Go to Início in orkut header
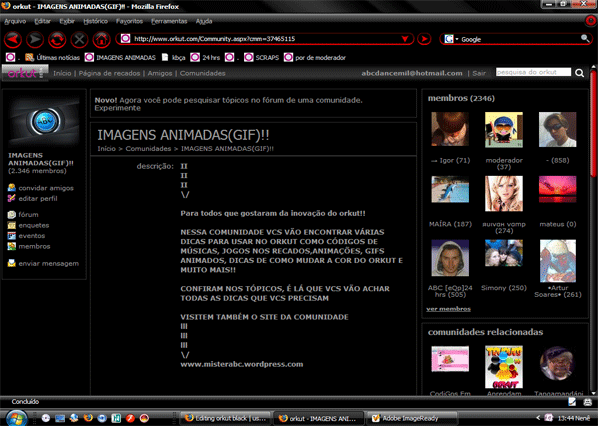The height and width of the screenshot is (426, 598). point(62,73)
